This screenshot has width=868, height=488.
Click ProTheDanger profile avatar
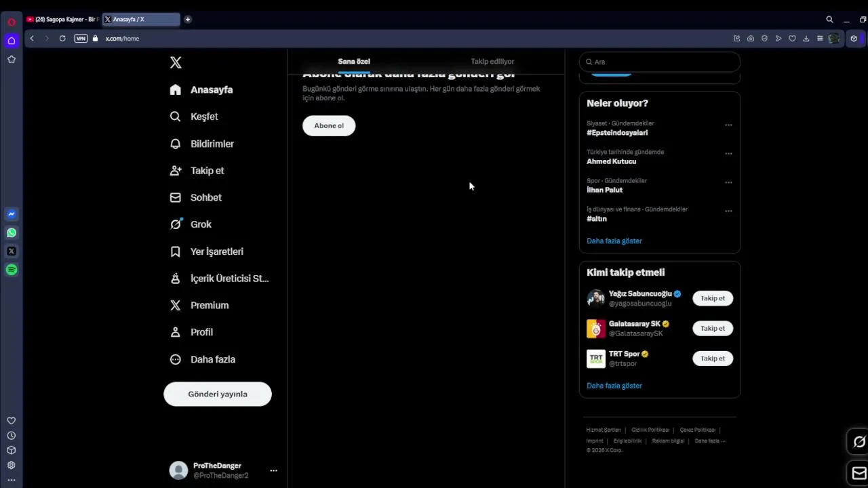[178, 470]
